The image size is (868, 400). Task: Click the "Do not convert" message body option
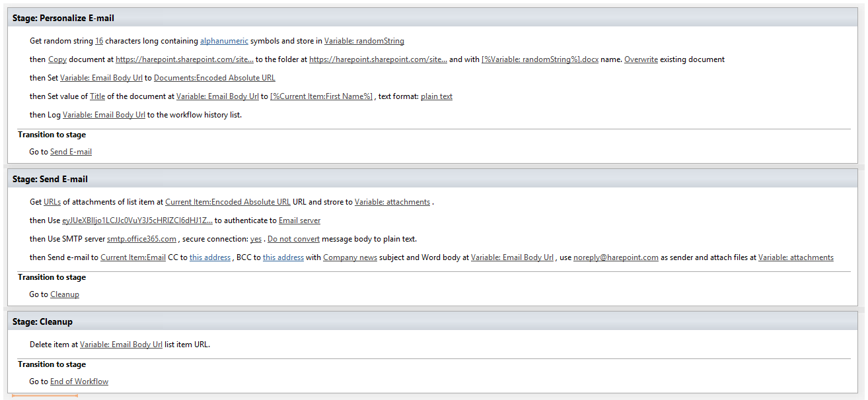pyautogui.click(x=293, y=239)
